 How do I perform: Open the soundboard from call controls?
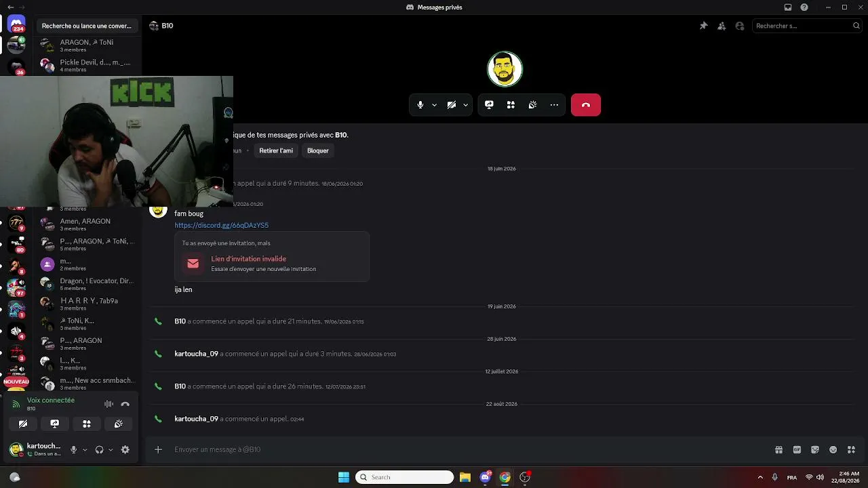click(532, 105)
